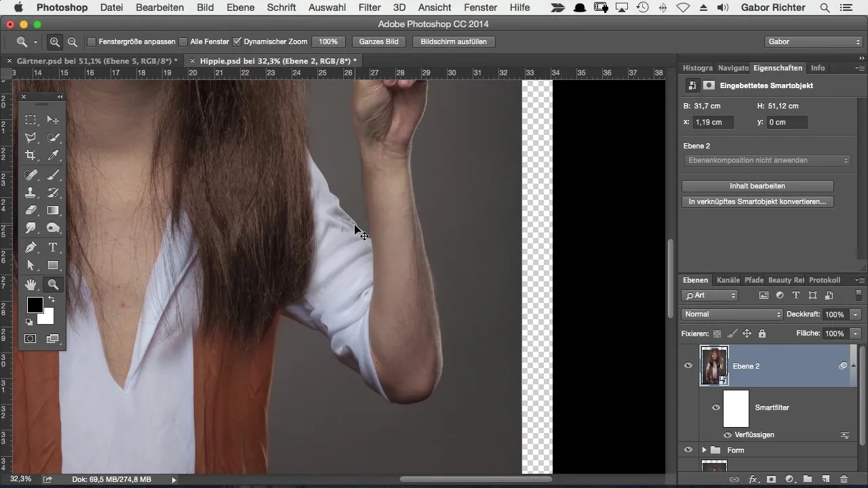Create a new layer group
Screen dimensions: 868x488
[807, 479]
